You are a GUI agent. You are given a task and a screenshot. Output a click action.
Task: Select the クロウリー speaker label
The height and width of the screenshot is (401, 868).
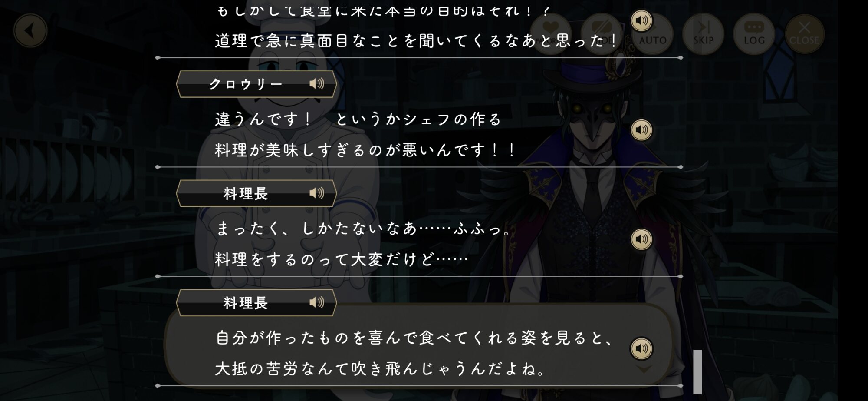click(x=246, y=84)
